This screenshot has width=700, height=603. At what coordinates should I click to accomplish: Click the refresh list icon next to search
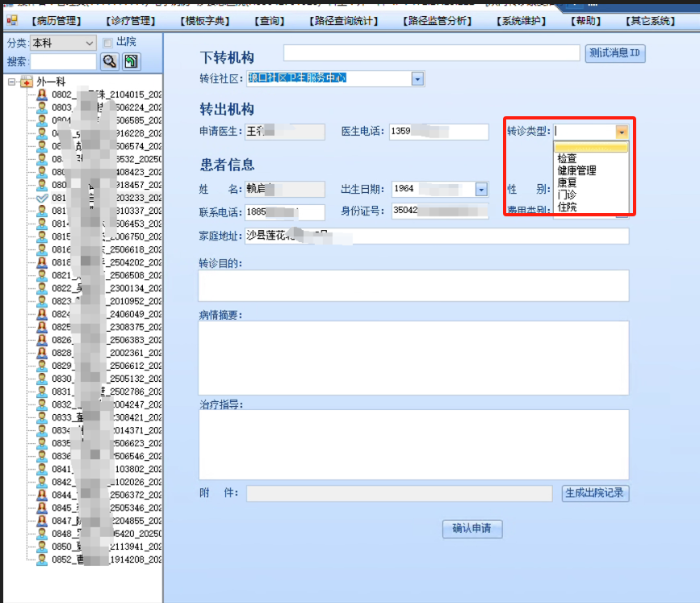point(131,61)
